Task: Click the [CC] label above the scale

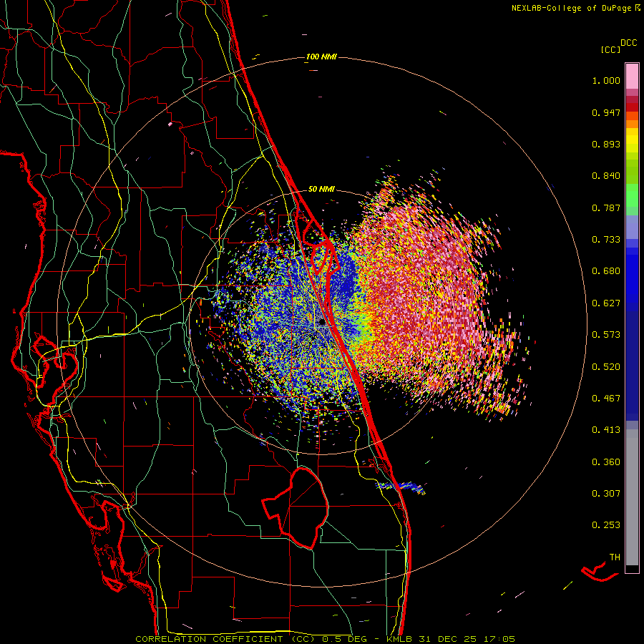Action: (x=610, y=49)
